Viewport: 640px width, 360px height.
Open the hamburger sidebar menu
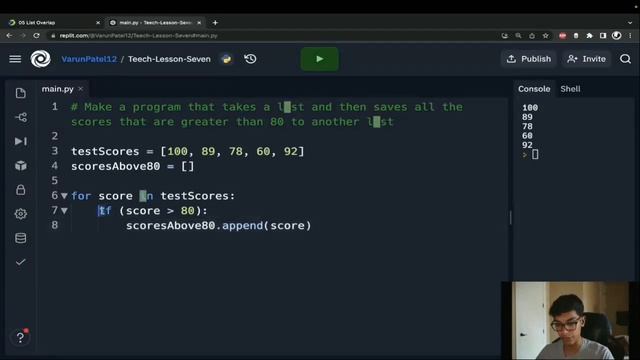(15, 59)
